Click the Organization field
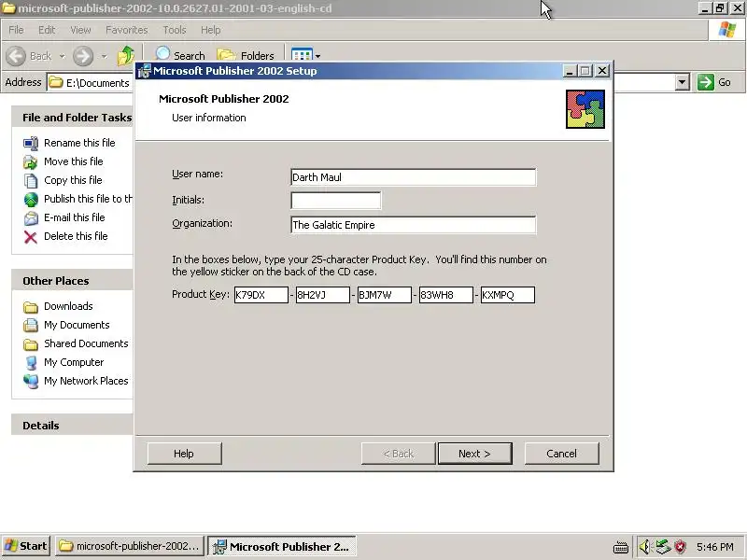Screen dimensions: 747x560 pyautogui.click(x=413, y=225)
